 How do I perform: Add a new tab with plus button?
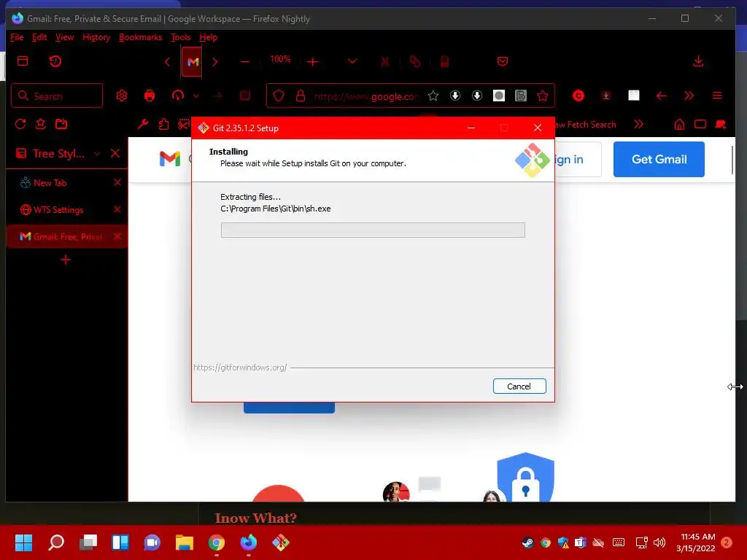66,260
